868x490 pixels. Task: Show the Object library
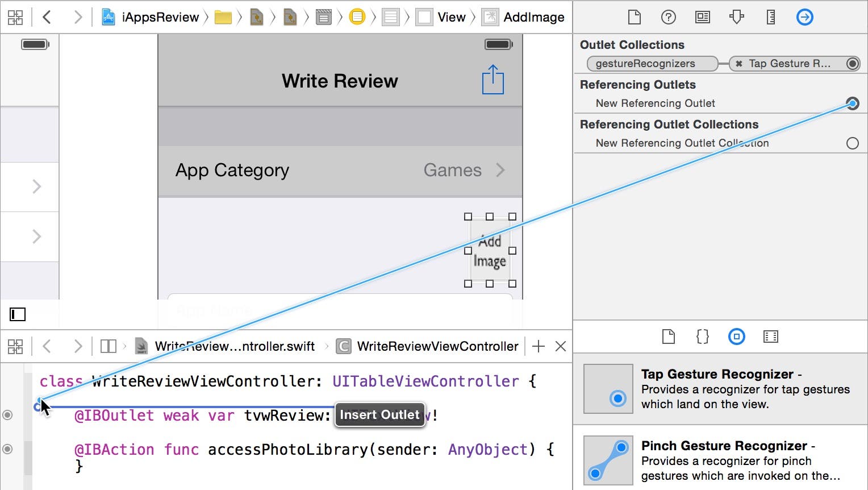tap(737, 337)
